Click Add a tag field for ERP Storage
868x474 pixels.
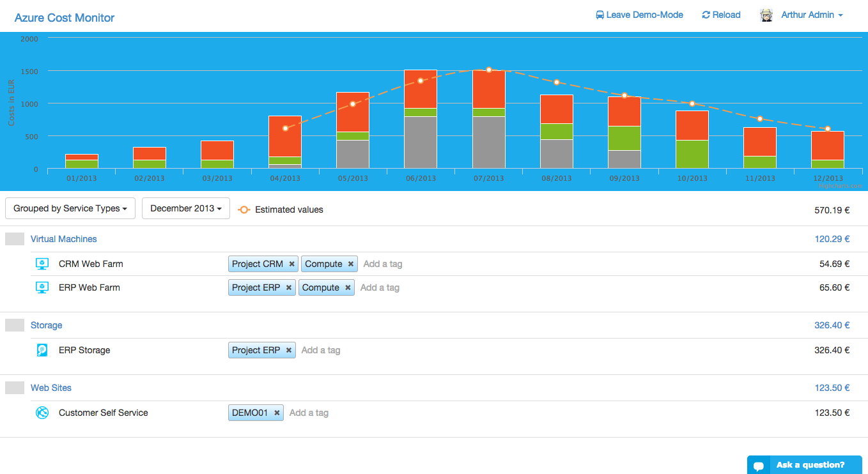(x=321, y=350)
